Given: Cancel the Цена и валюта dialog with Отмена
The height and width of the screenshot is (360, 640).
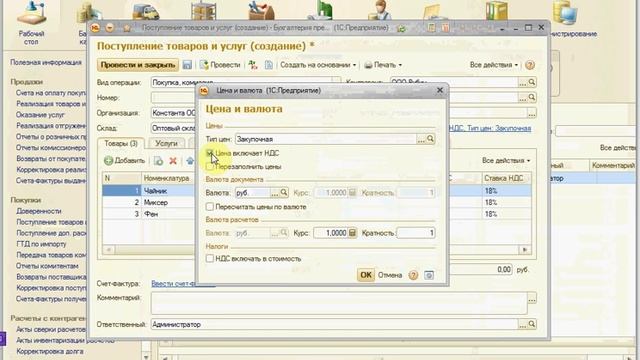Looking at the screenshot, I should [x=390, y=275].
